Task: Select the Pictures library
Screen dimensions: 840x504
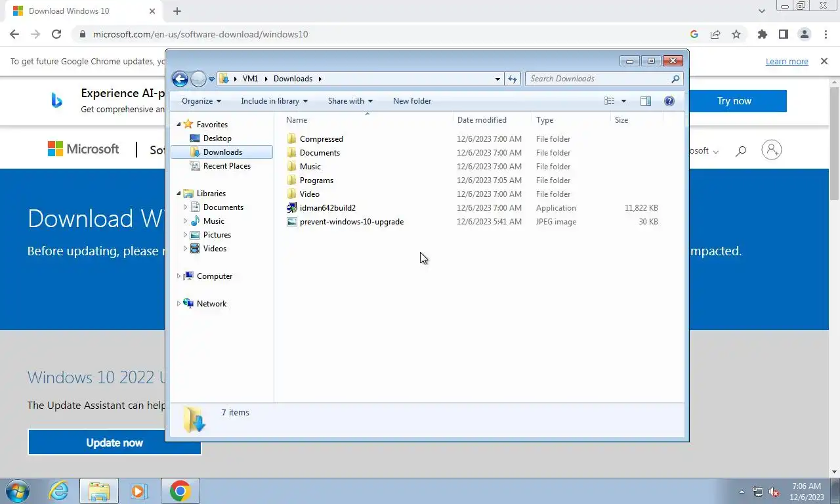Action: [217, 235]
